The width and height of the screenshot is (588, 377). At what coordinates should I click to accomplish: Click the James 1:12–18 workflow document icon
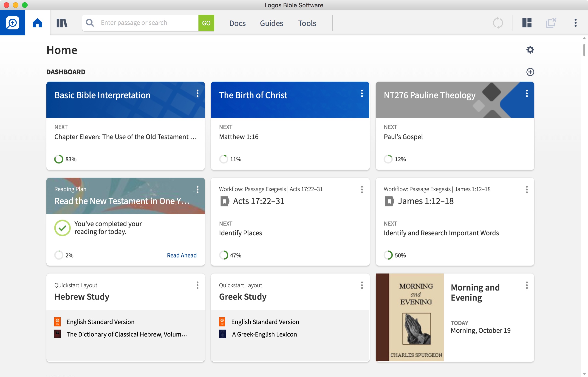coord(389,201)
